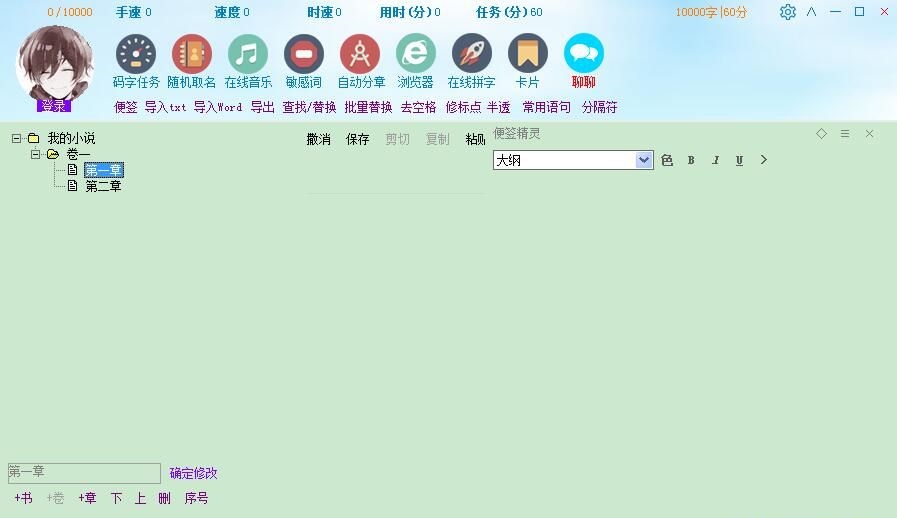Screen dimensions: 897x518
Task: Click 修标点 fix punctuation
Action: point(463,107)
